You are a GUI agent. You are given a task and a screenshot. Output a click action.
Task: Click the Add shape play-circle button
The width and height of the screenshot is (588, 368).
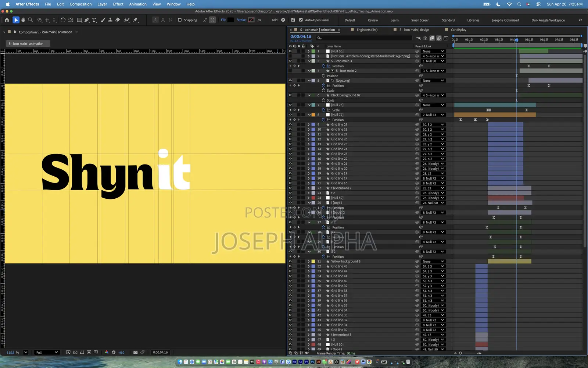click(283, 20)
